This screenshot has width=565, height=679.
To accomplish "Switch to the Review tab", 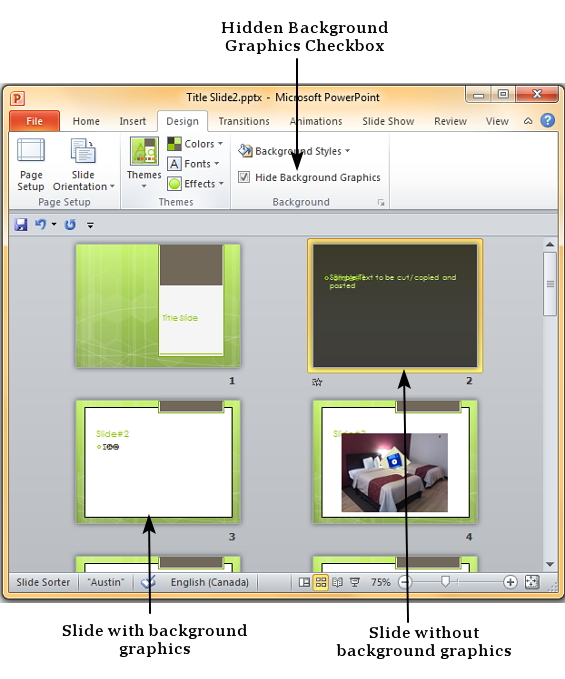I will pos(450,121).
